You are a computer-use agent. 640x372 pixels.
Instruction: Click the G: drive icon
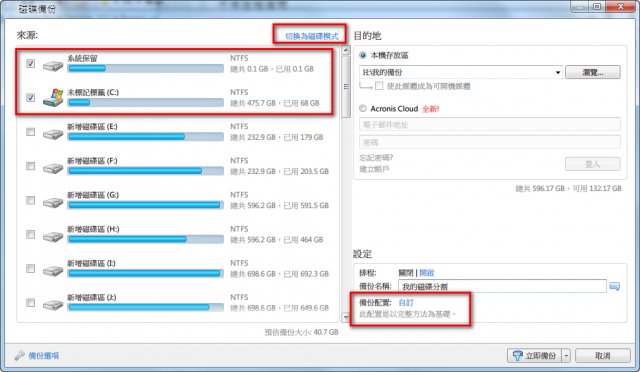pyautogui.click(x=53, y=202)
